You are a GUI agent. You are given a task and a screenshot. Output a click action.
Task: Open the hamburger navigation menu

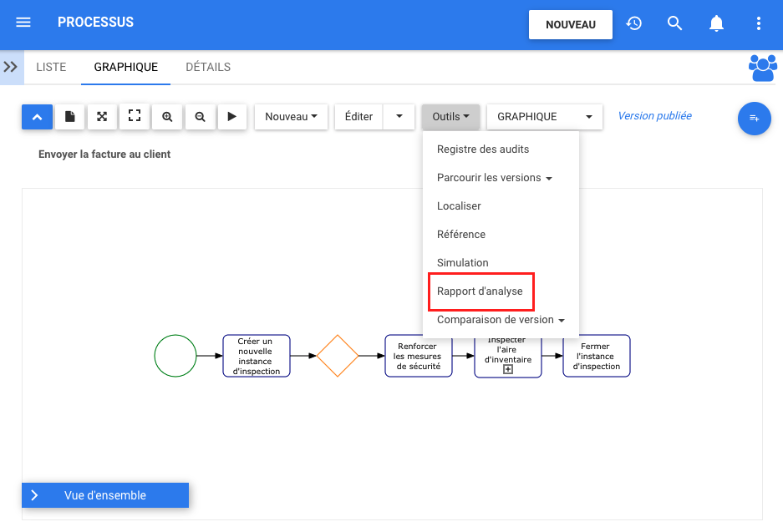pyautogui.click(x=23, y=23)
